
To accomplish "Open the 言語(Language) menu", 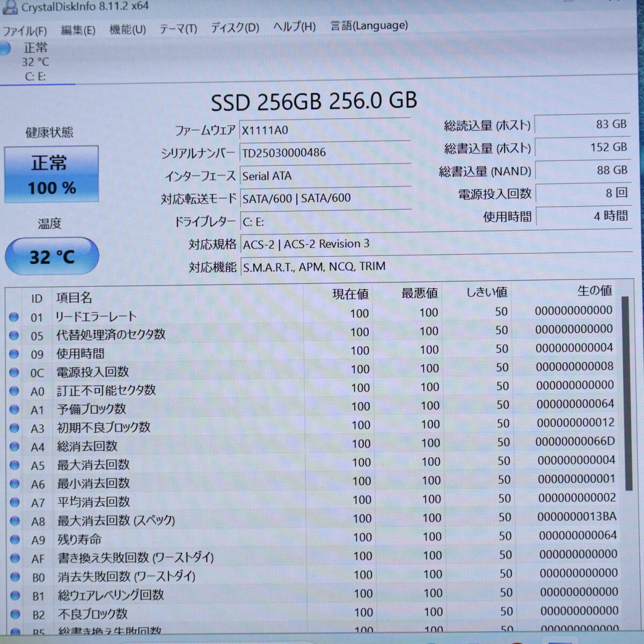I will point(369,26).
